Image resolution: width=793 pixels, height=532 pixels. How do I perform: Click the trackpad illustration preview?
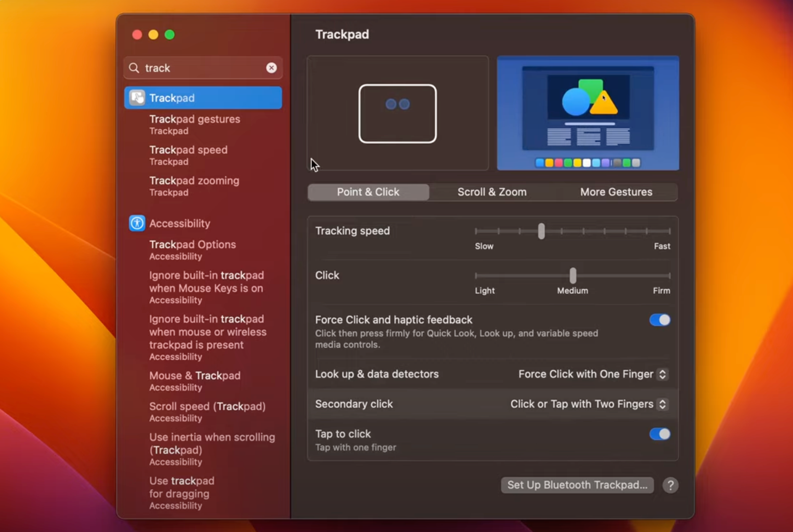click(x=397, y=113)
